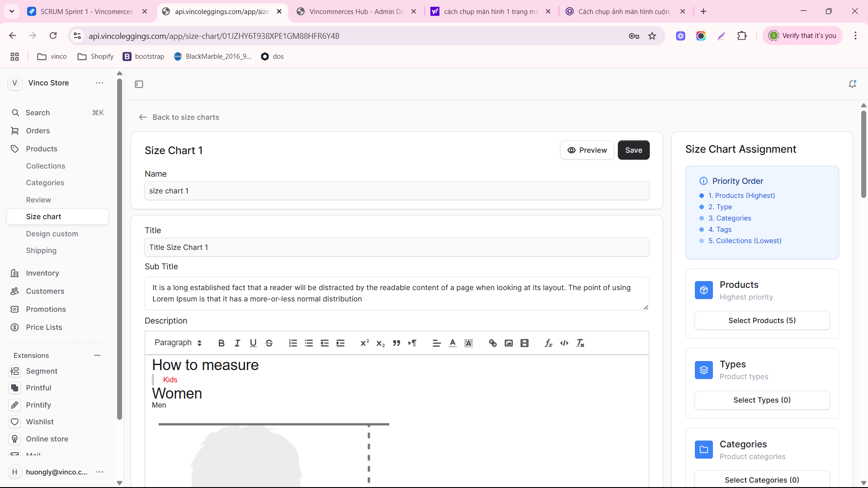Clear formatting with the Tx icon
This screenshot has width=868, height=488.
point(580,343)
